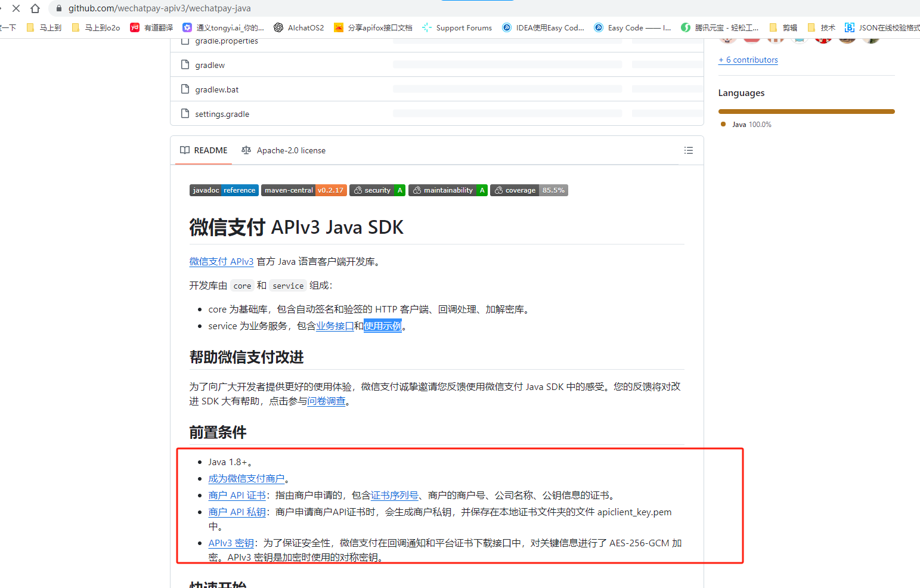
Task: Open the gradlew.bat file
Action: coord(217,89)
